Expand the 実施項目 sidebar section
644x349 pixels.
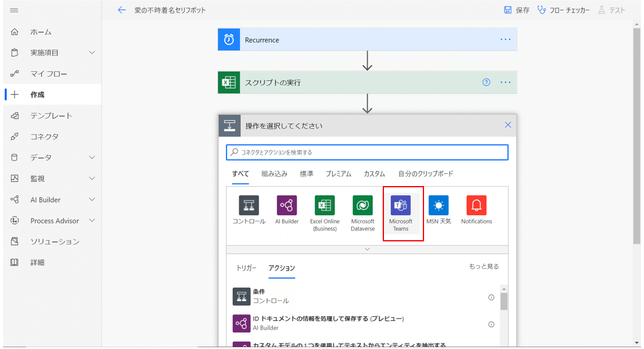[x=92, y=53]
